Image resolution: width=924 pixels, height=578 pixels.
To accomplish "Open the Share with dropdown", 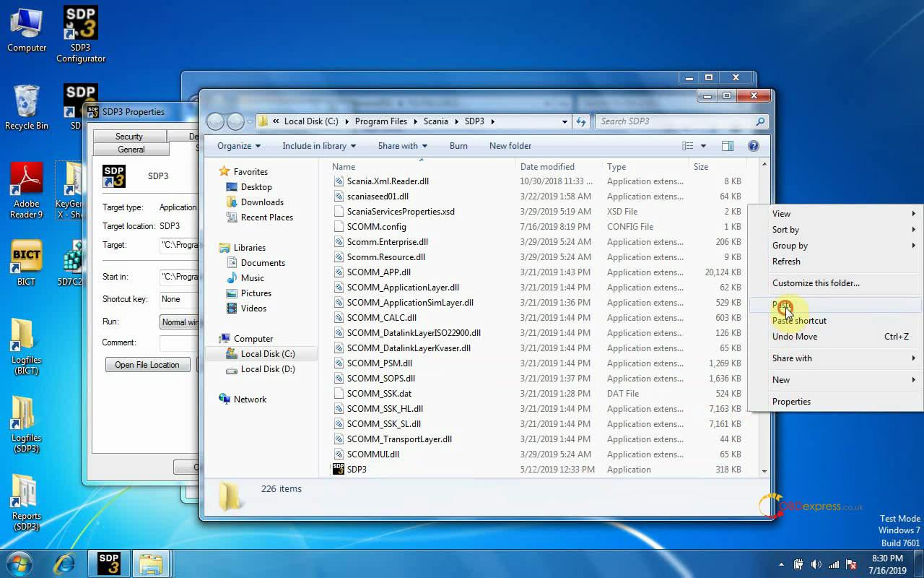I will point(403,146).
